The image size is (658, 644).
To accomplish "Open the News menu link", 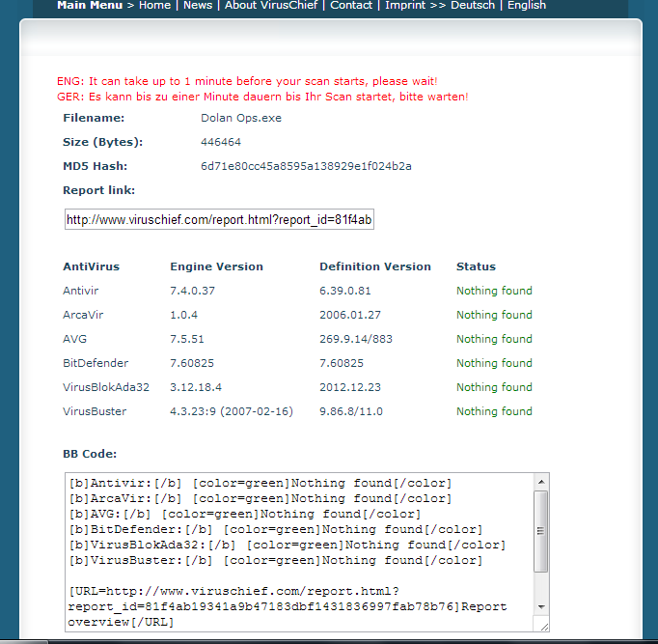I will [x=198, y=5].
